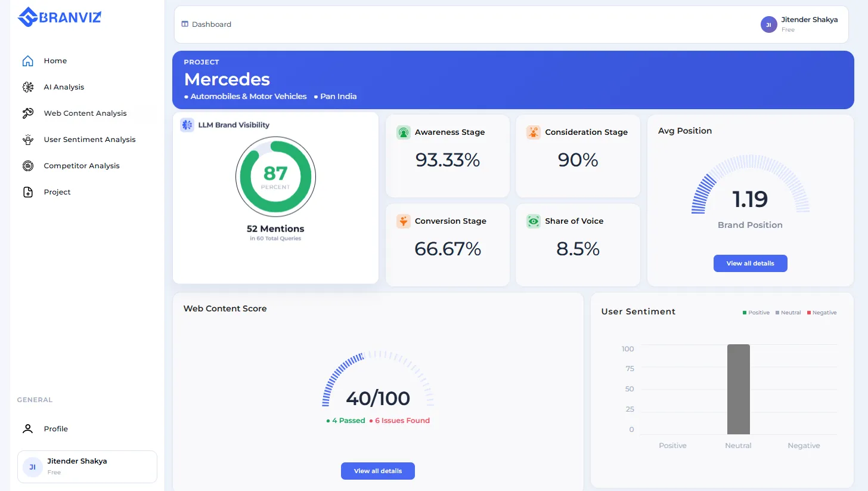Click the Web Content Score heading
868x491 pixels.
point(225,308)
